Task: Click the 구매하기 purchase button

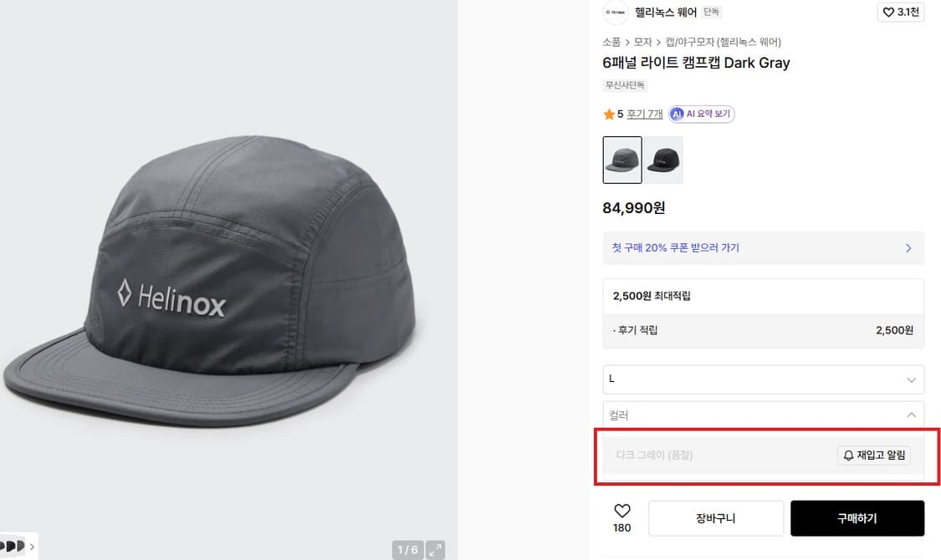Action: click(x=856, y=518)
